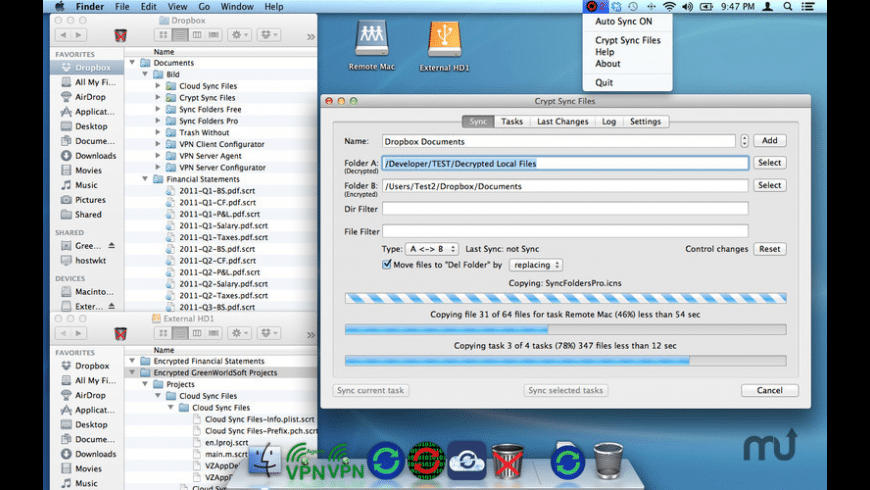Click the Dir Filter input field

565,209
